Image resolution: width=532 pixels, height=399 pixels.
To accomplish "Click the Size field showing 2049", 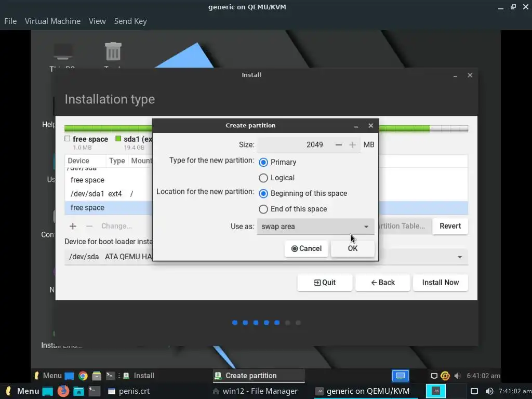I will (295, 145).
